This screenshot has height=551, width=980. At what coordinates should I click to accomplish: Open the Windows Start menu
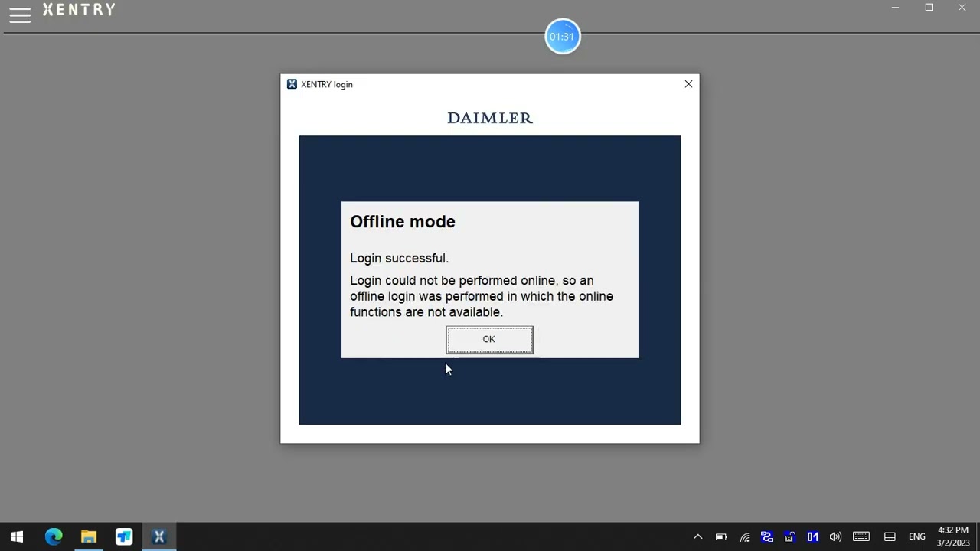pos(17,536)
